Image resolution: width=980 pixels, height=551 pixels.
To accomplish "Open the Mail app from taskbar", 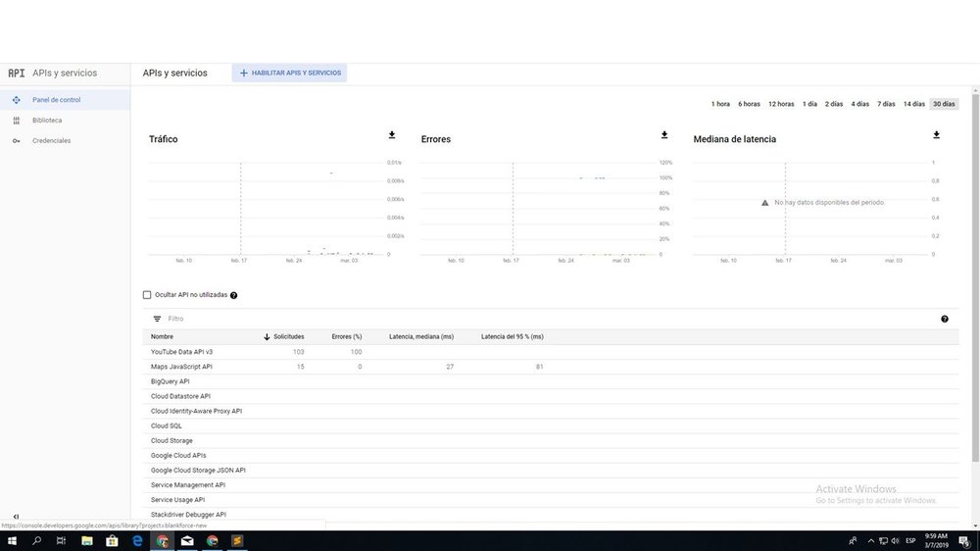I will (187, 541).
